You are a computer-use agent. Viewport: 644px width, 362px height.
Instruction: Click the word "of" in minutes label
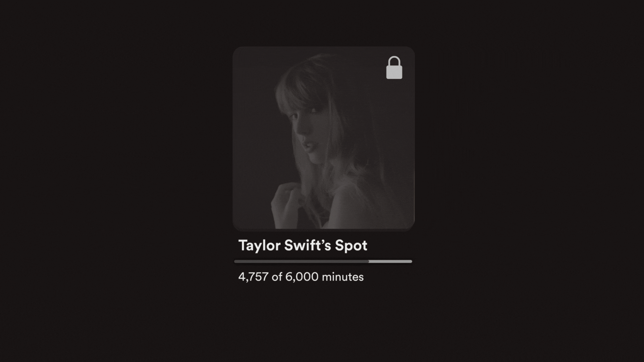click(x=277, y=277)
